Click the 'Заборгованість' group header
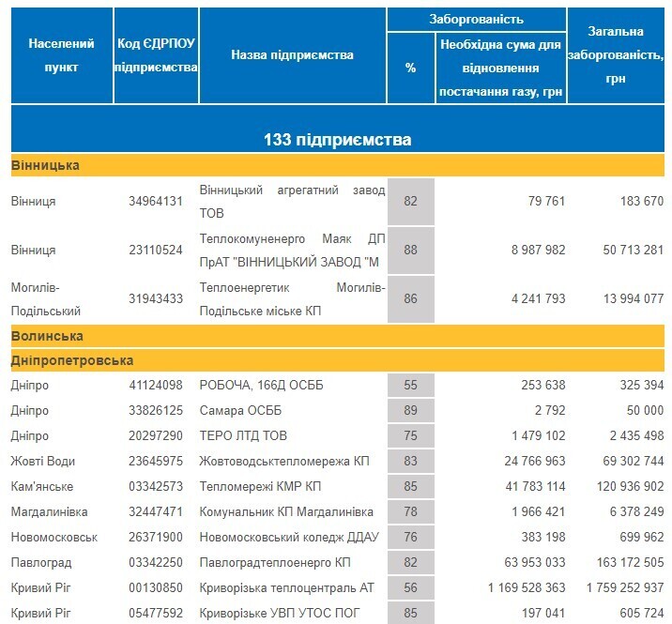This screenshot has width=672, height=624. 476,19
